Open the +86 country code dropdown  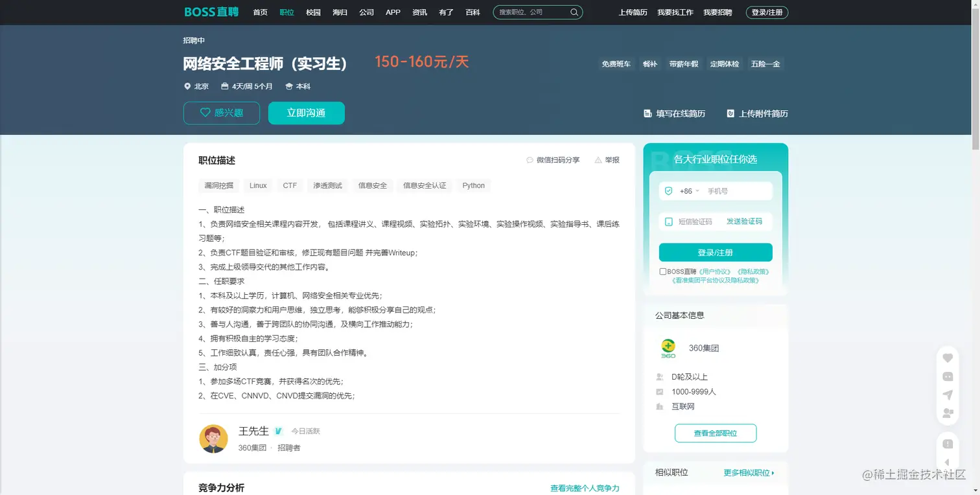[x=689, y=191]
